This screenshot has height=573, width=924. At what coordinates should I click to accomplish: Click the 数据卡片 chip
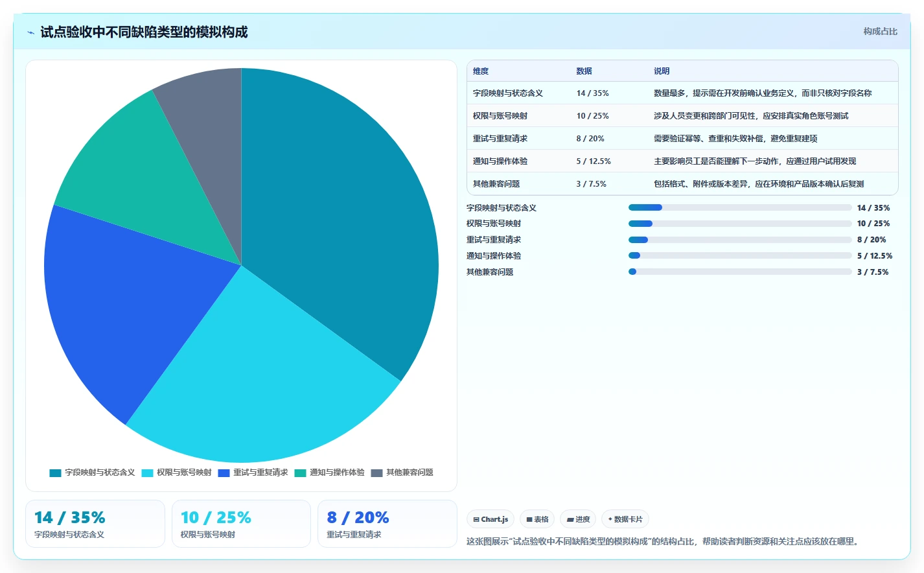[x=625, y=519]
